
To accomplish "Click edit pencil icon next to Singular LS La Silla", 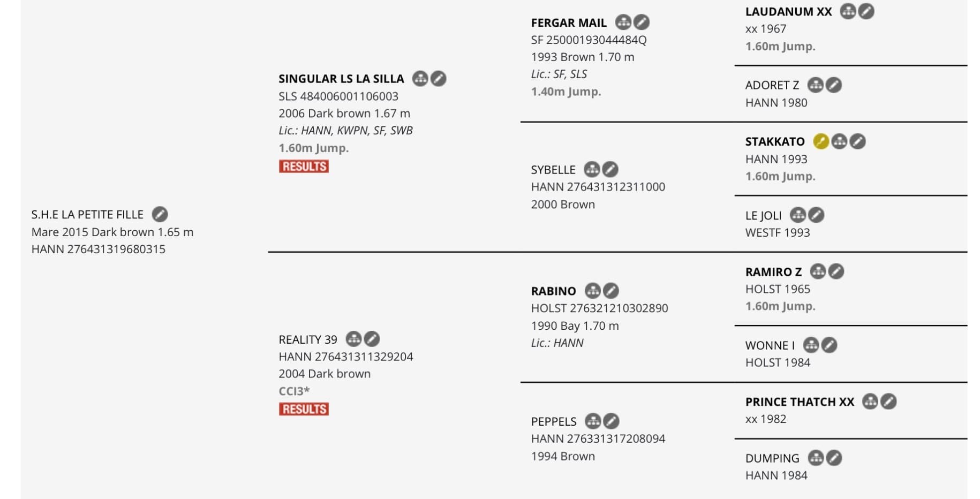I will point(439,79).
